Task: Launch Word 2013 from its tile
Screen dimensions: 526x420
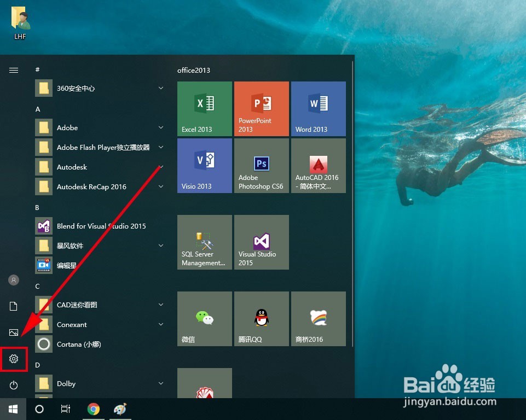Action: click(x=318, y=108)
